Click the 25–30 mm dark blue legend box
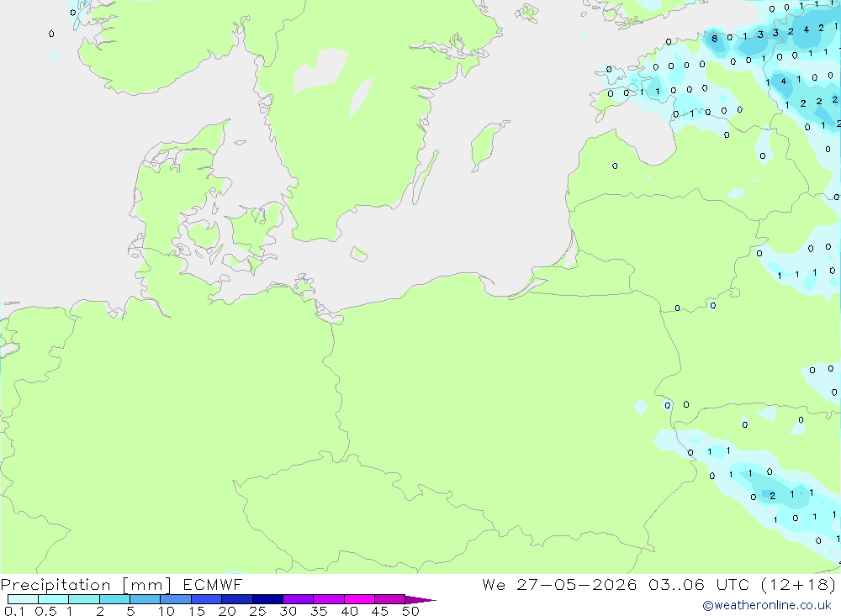 [267, 599]
